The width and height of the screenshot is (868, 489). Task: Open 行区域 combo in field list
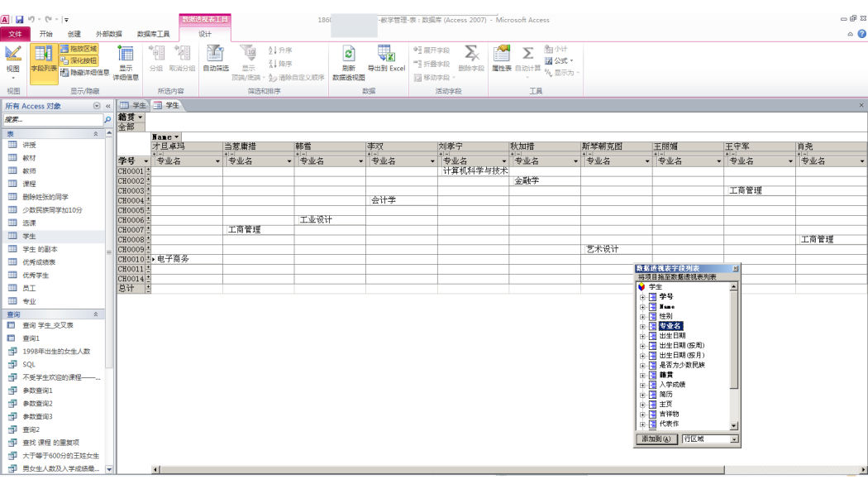click(x=709, y=439)
